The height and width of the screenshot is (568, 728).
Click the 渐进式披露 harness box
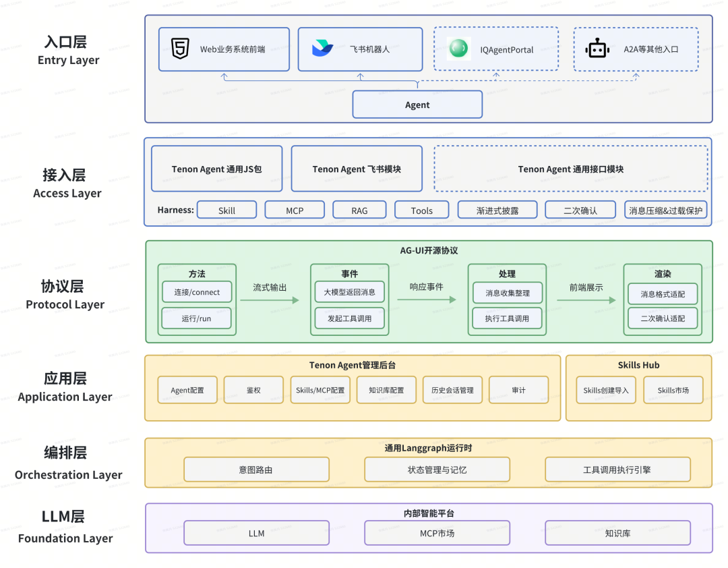coord(497,210)
